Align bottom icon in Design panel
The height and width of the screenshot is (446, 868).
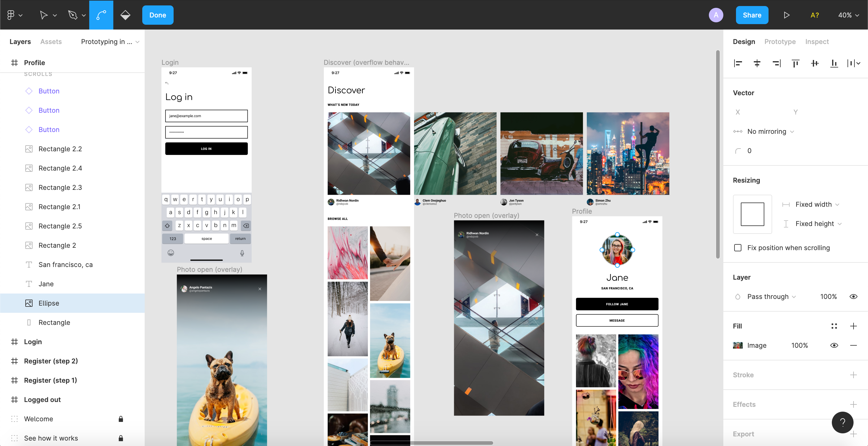coord(834,63)
